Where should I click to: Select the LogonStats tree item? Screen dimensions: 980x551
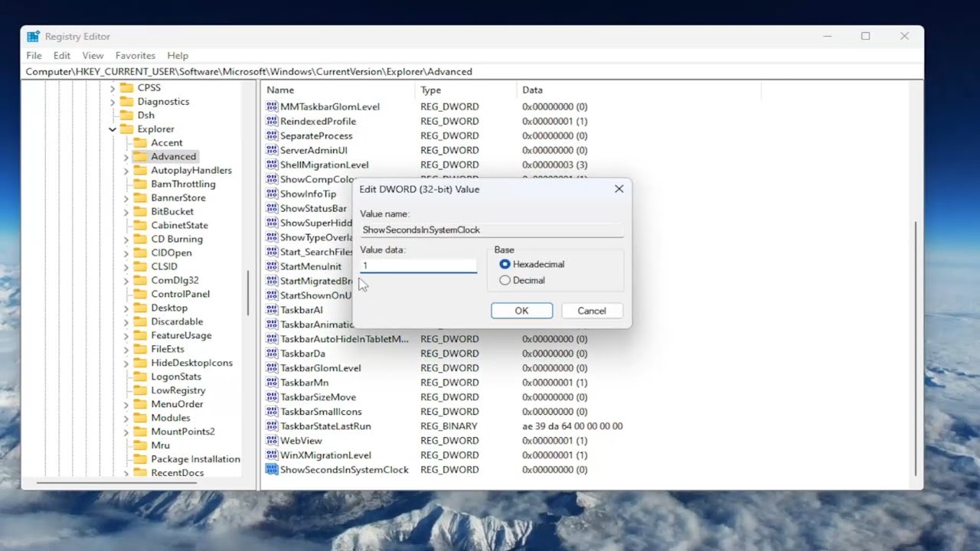(176, 377)
